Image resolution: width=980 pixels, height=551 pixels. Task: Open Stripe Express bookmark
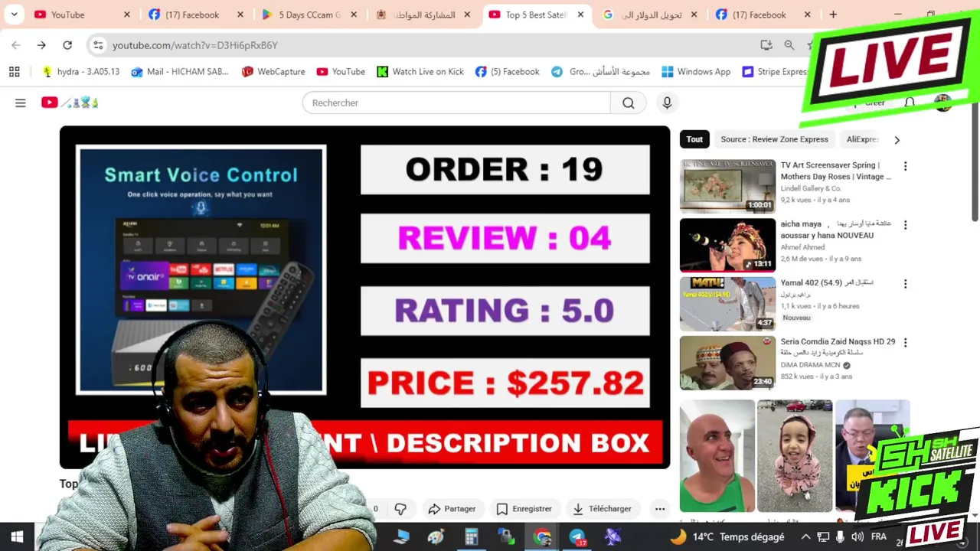point(775,71)
